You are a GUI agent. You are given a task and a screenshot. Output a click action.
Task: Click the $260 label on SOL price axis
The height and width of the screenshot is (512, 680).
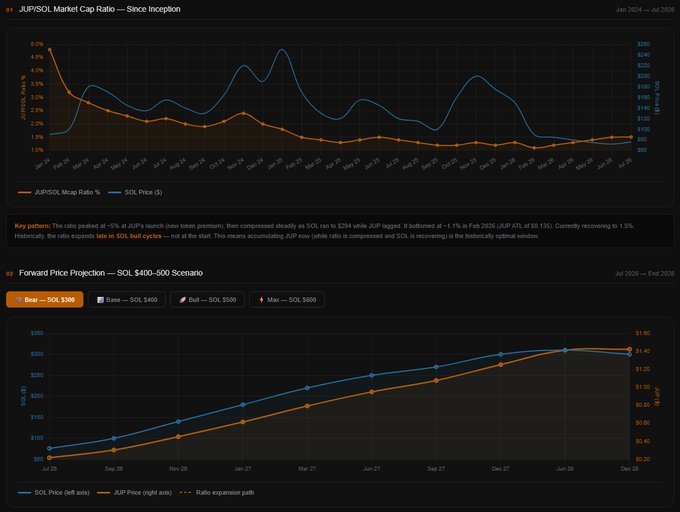coord(644,44)
